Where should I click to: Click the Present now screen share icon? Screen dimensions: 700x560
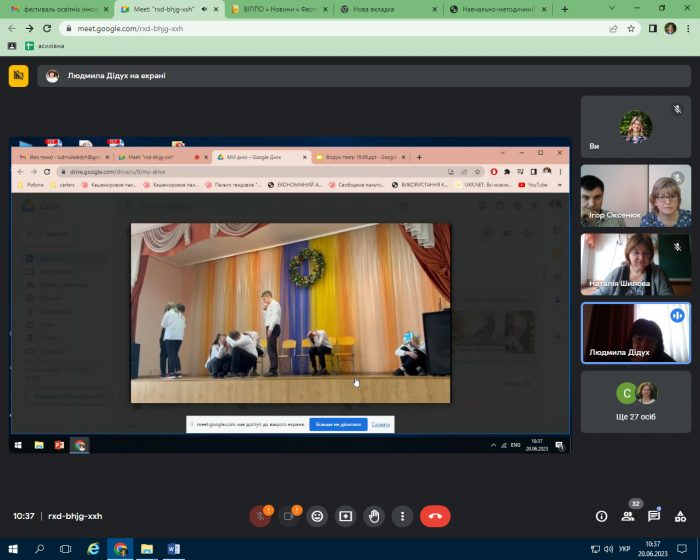click(346, 516)
